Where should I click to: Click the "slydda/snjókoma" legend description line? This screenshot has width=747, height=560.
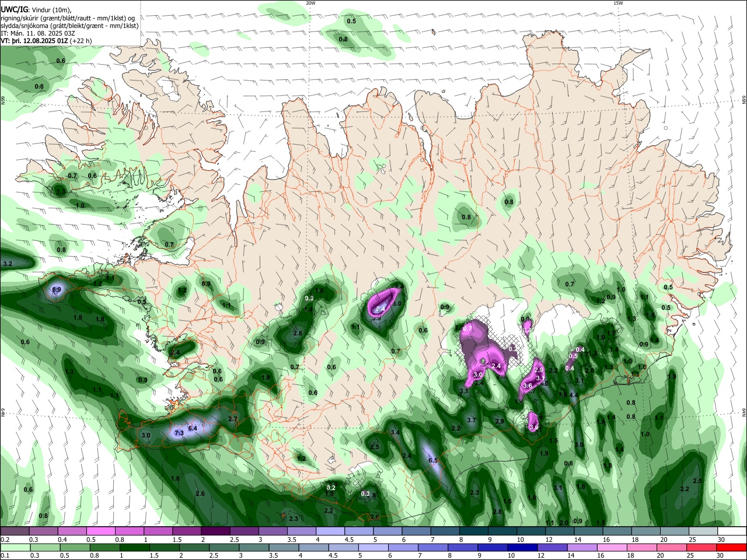pos(69,26)
